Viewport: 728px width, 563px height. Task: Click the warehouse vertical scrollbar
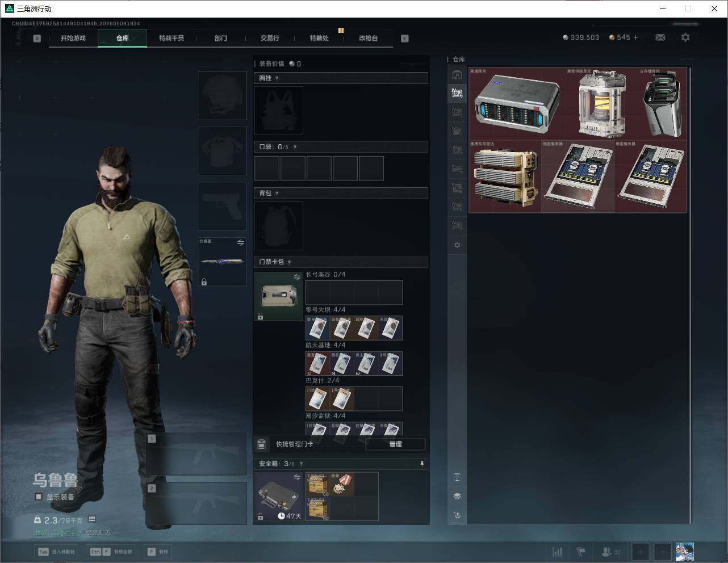coord(690,295)
